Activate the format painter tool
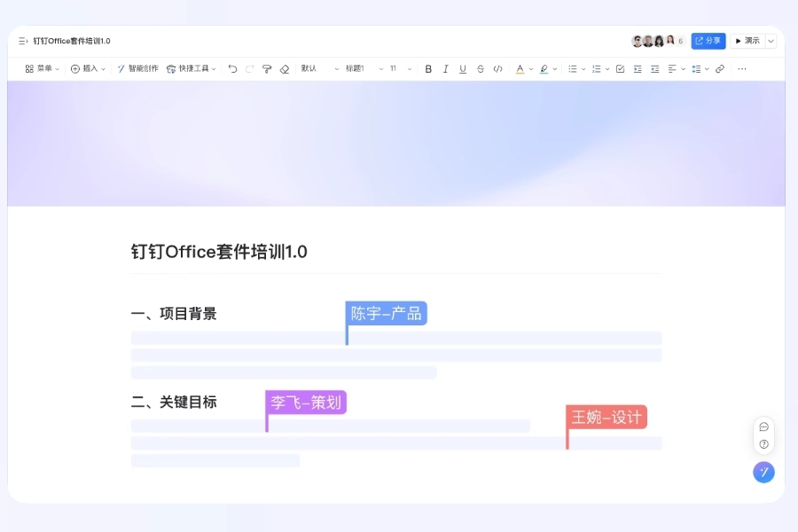The image size is (798, 532). click(x=267, y=69)
